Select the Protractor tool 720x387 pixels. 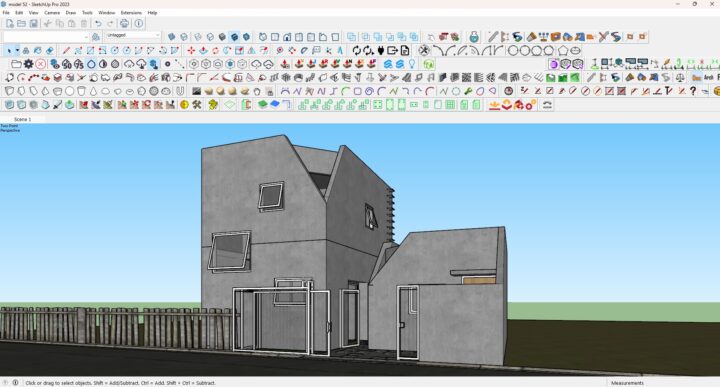pos(304,50)
